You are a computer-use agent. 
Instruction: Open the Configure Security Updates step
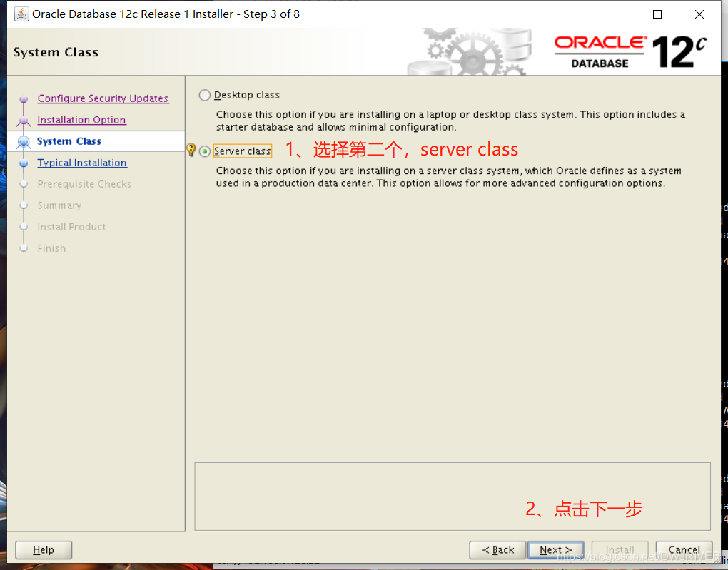(103, 98)
